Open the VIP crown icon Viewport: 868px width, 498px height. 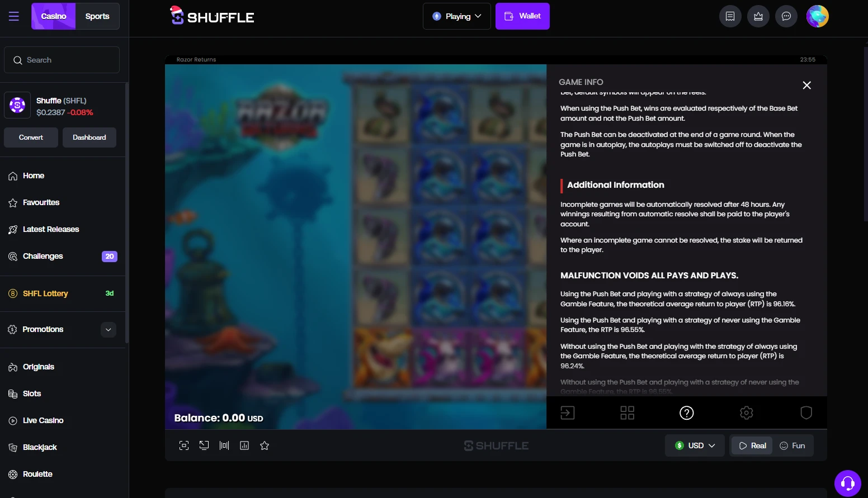point(758,16)
